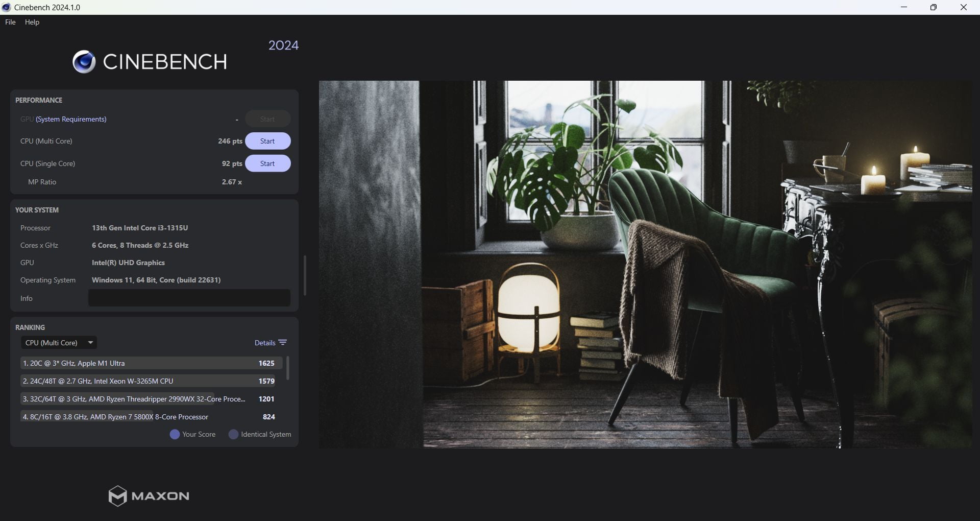Click the ranking list scrollbar
980x521 pixels.
pyautogui.click(x=288, y=368)
